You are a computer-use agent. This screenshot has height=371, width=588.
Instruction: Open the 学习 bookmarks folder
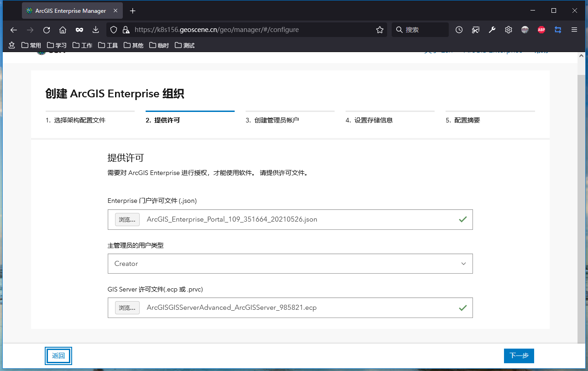click(57, 45)
